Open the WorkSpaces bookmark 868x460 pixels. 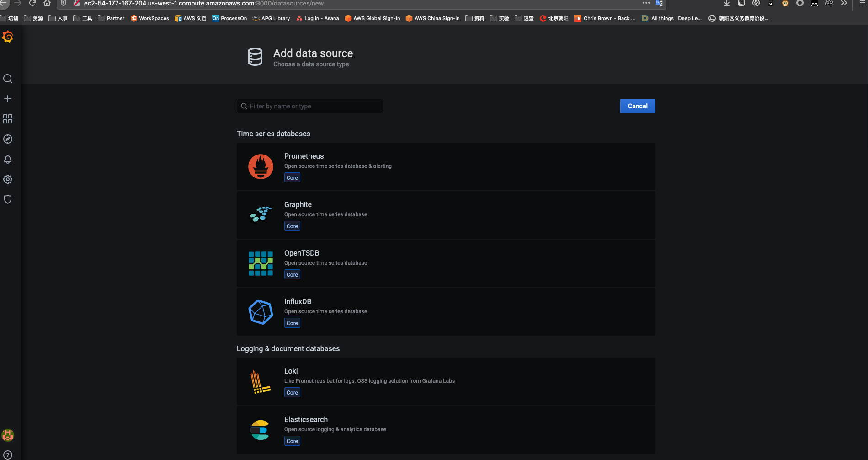click(150, 18)
